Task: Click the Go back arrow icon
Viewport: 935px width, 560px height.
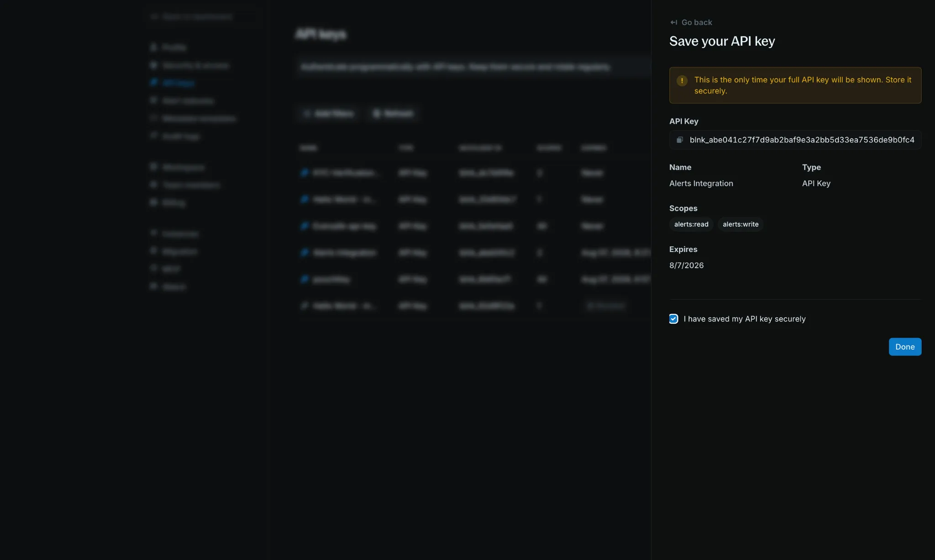Action: coord(673,22)
